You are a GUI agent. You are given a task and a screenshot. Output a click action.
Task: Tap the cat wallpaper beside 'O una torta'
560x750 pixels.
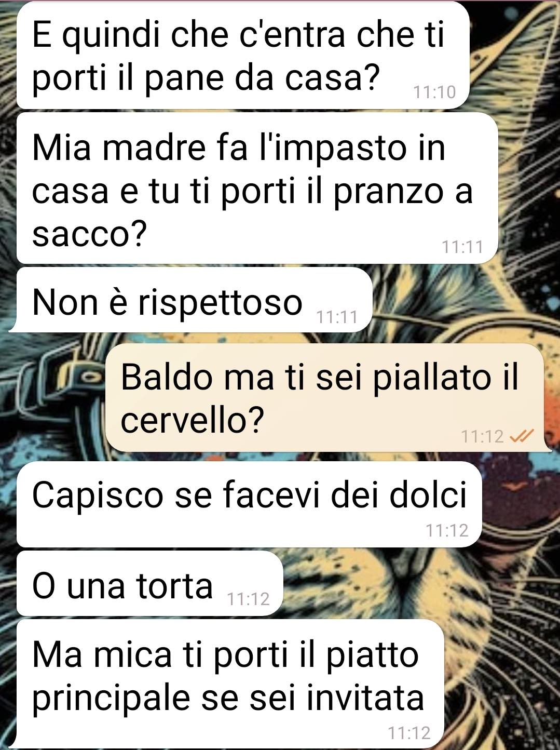415,584
